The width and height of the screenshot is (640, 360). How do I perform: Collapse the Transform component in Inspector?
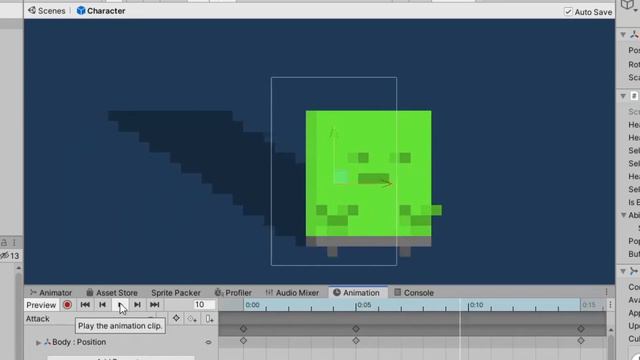[x=623, y=35]
